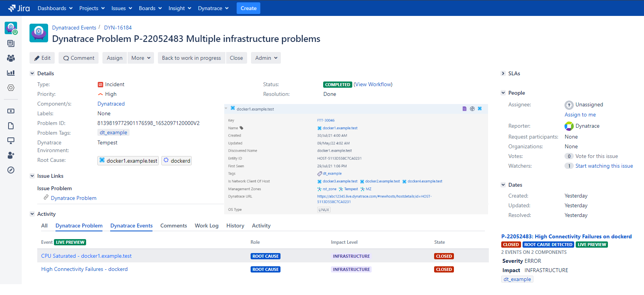Open the queues icon in the left sidebar
Viewport: 644px width, 295px height.
coord(11,43)
